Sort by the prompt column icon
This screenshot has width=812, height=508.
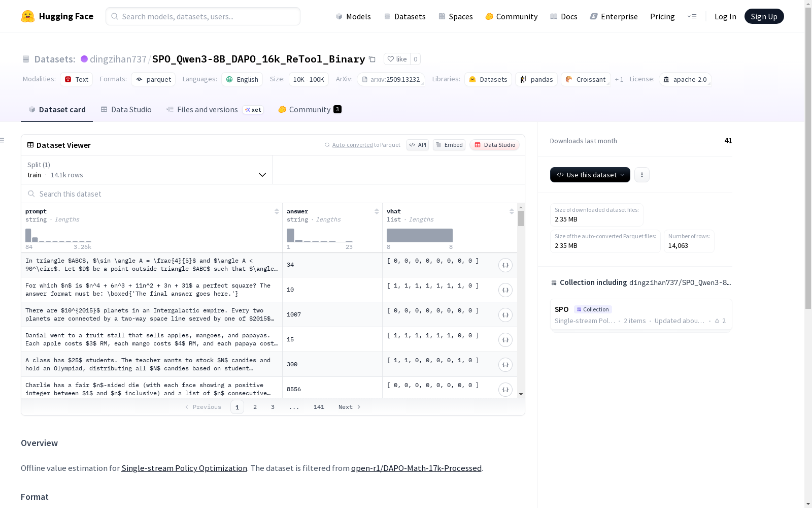pos(277,211)
